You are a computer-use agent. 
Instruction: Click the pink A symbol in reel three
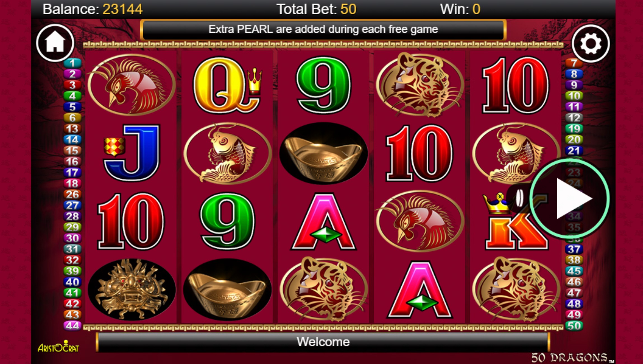point(324,221)
